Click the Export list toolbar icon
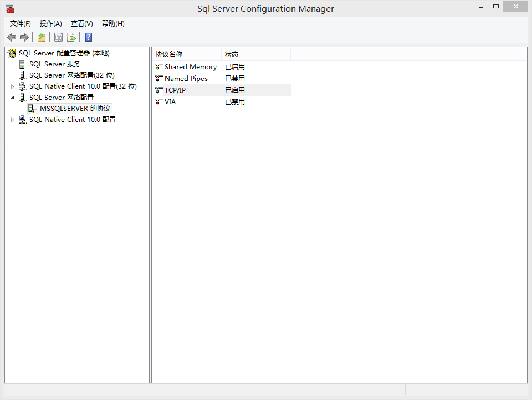The width and height of the screenshot is (532, 400). tap(71, 37)
